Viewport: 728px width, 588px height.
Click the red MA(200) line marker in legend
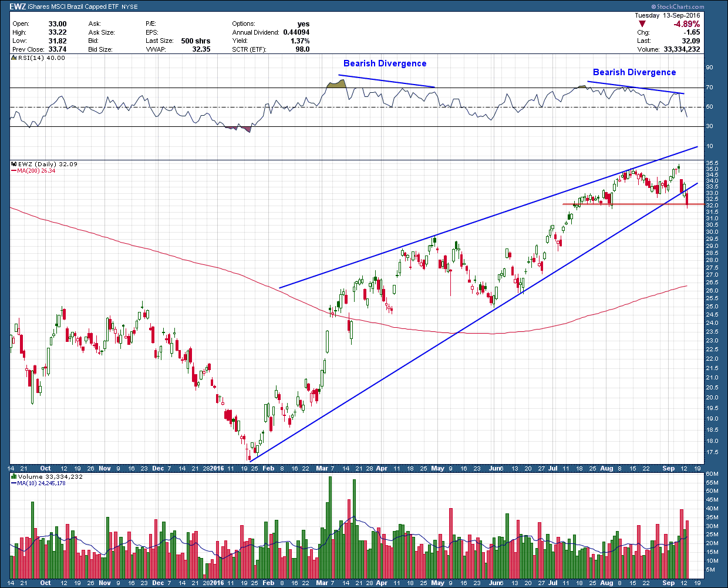click(x=14, y=171)
